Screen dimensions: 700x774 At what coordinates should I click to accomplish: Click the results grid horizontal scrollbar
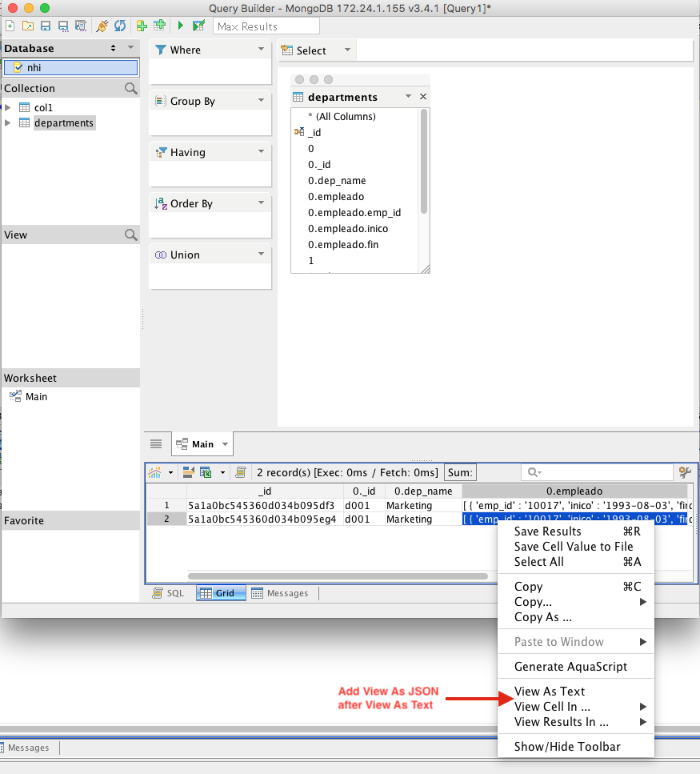tap(338, 576)
